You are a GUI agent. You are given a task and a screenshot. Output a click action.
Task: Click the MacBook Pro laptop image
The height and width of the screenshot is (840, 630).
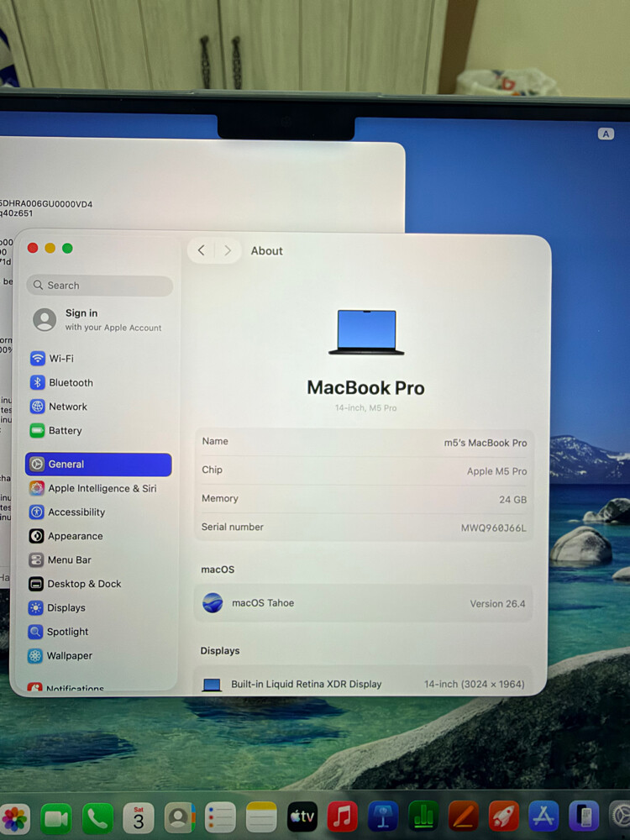pos(366,332)
